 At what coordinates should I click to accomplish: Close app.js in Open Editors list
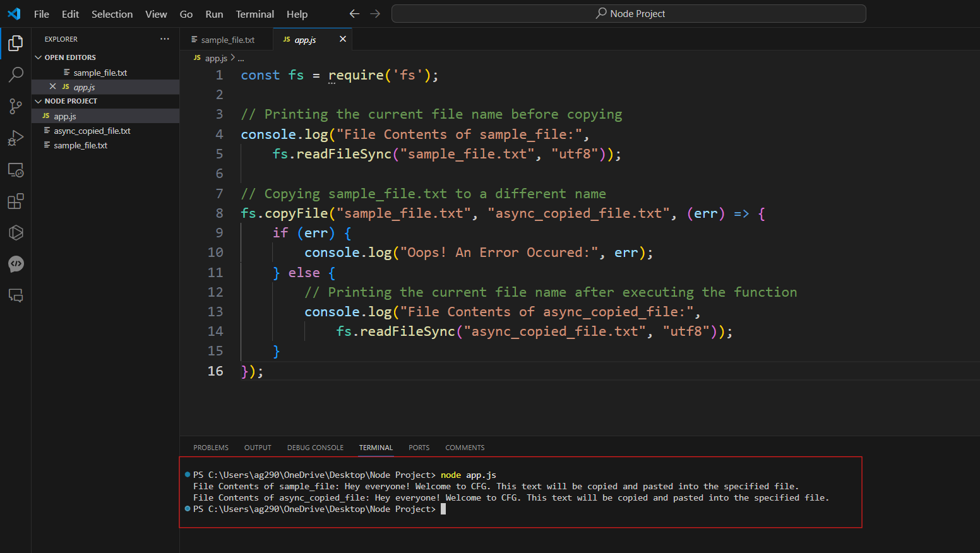[52, 86]
